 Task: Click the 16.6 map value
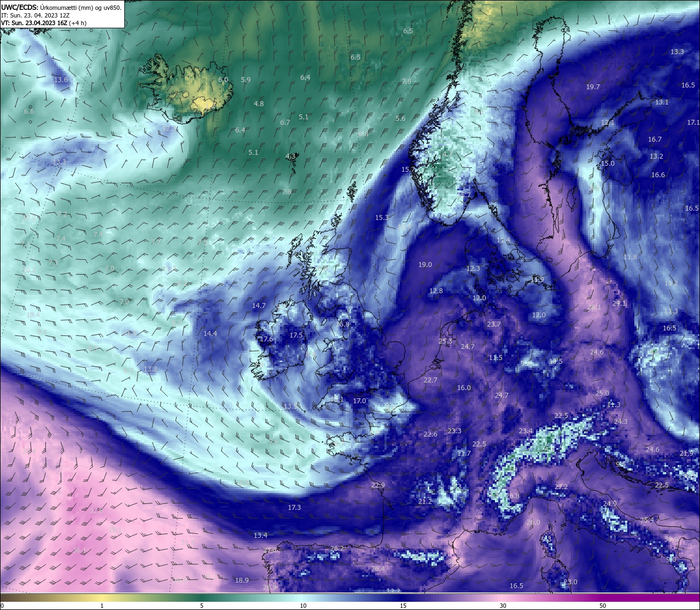click(x=658, y=175)
